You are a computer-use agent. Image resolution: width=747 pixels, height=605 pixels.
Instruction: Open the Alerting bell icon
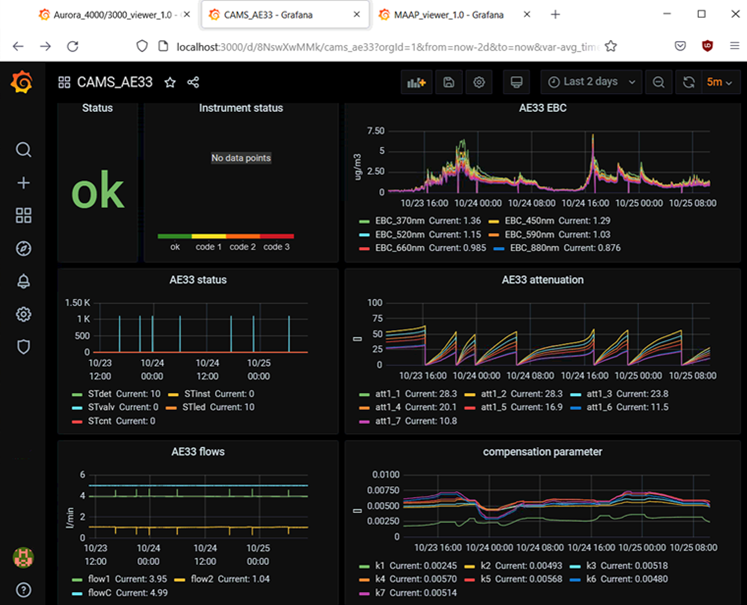pyautogui.click(x=23, y=281)
